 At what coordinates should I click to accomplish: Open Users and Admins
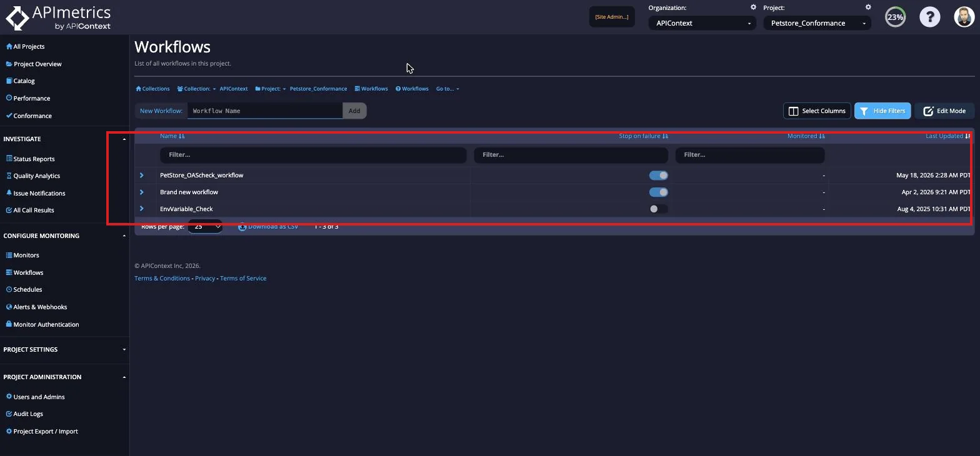[x=35, y=397]
